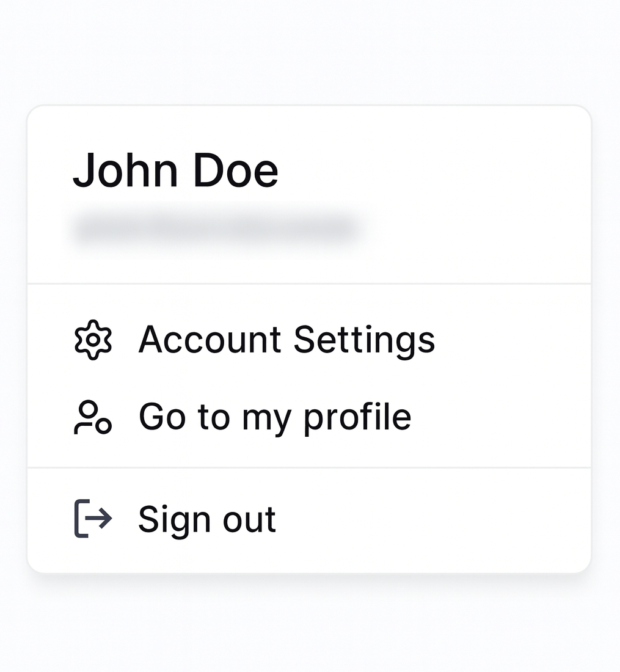The width and height of the screenshot is (620, 672).
Task: Open Account Settings from the menu
Action: (x=286, y=340)
